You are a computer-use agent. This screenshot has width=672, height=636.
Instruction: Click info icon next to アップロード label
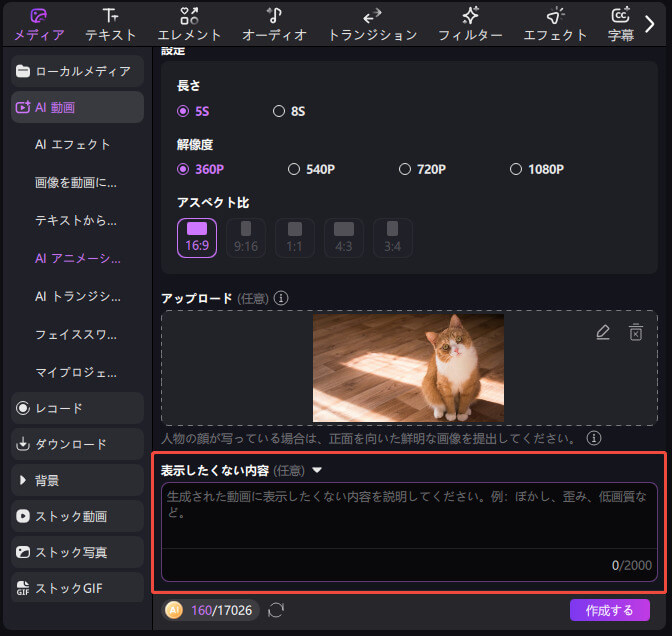pyautogui.click(x=282, y=298)
